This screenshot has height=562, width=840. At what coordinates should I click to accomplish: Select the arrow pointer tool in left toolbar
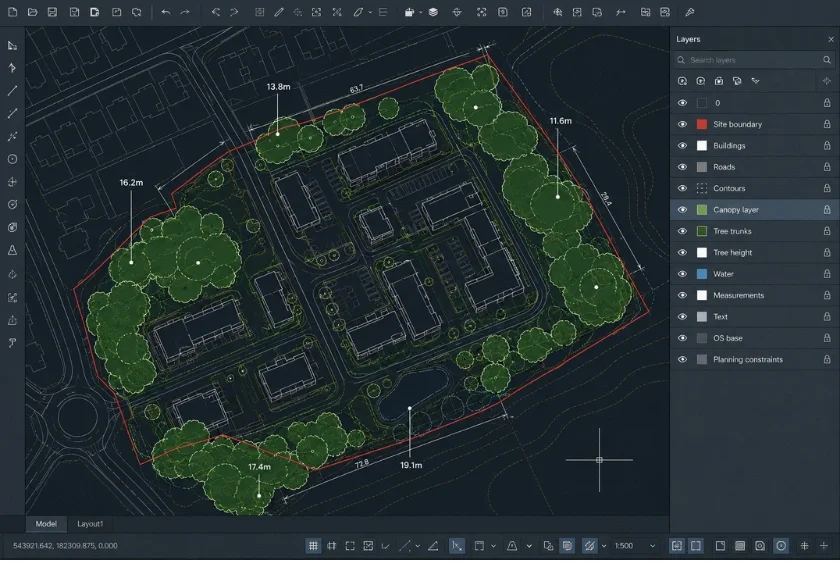click(x=12, y=68)
